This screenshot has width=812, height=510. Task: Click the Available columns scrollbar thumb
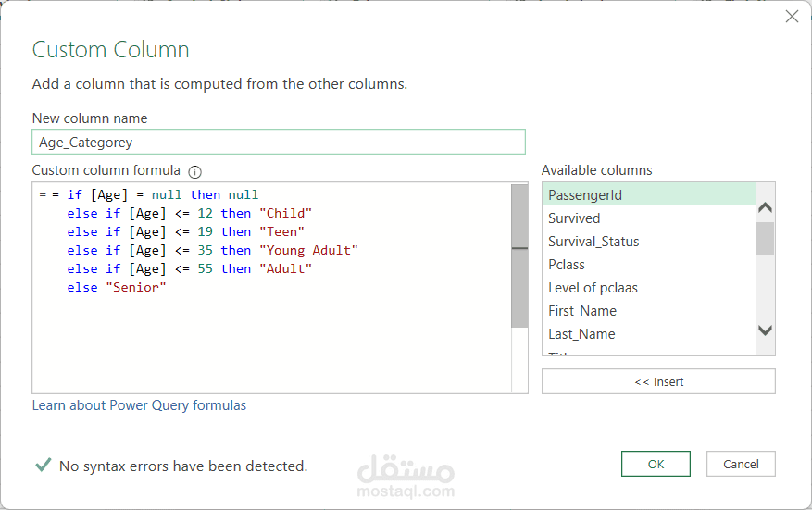(x=764, y=238)
